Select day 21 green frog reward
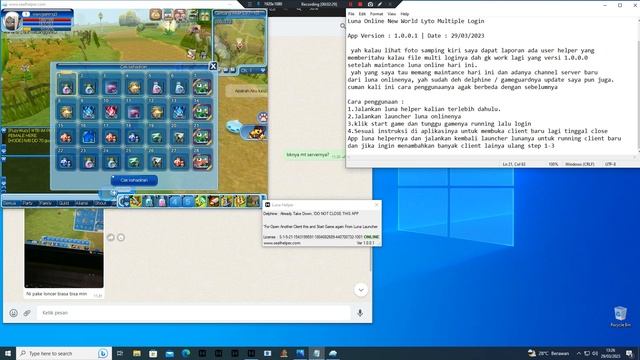Image resolution: width=640 pixels, height=360 pixels. pyautogui.click(x=202, y=135)
